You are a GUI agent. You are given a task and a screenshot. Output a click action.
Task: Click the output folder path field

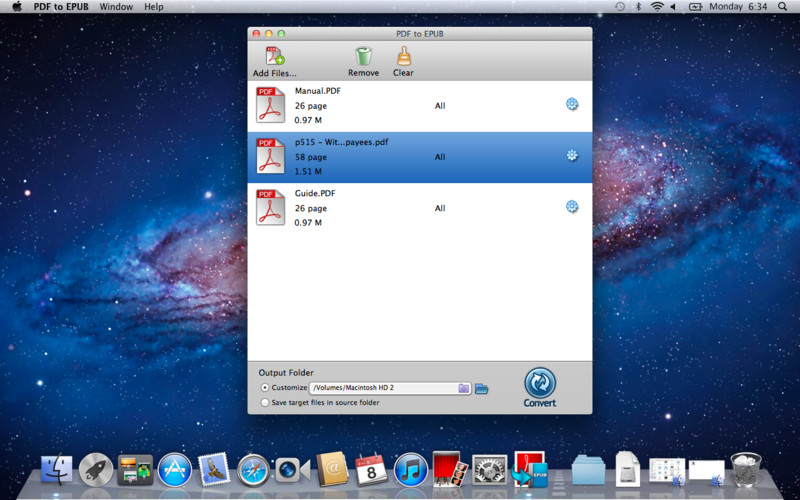tap(390, 388)
